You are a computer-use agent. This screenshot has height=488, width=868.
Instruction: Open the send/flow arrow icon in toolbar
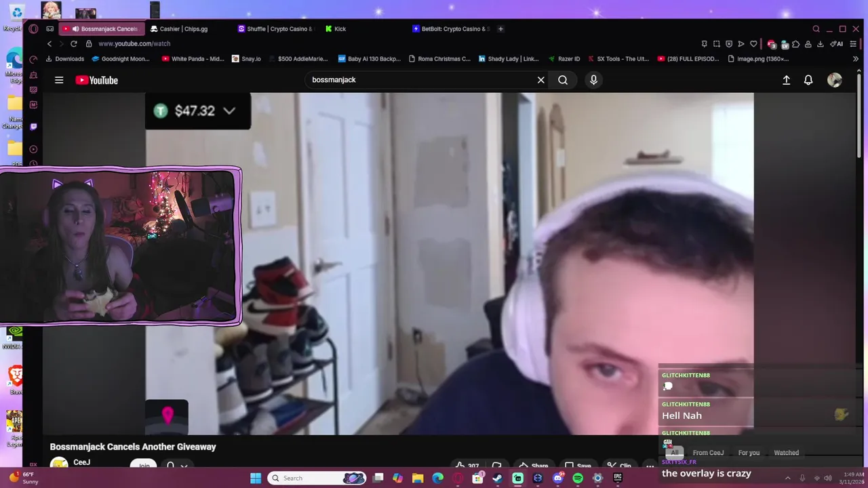[x=741, y=44]
